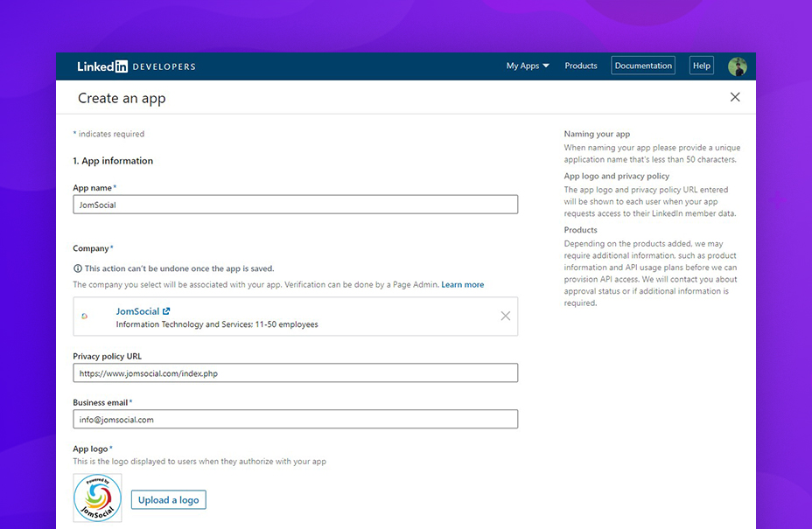Click 'Naming your app' help heading

[597, 134]
